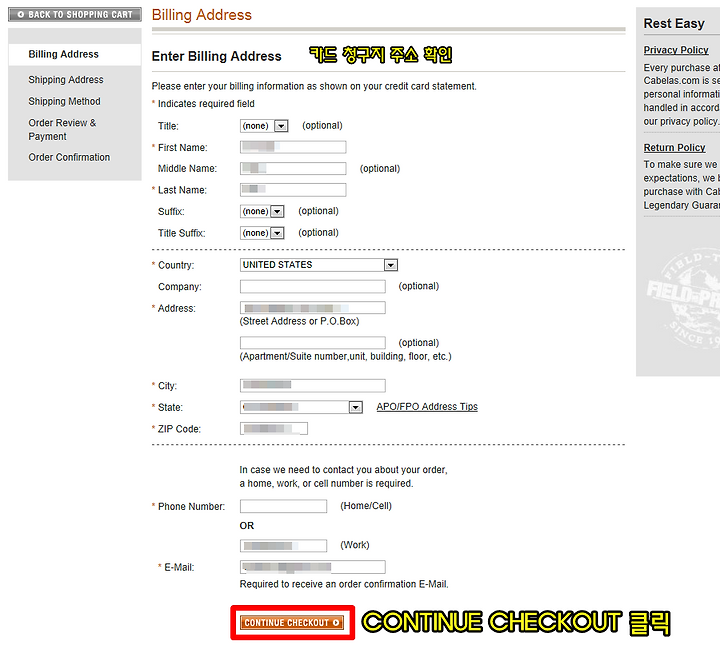
Task: Focus the E-Mail field
Action: pyautogui.click(x=313, y=567)
